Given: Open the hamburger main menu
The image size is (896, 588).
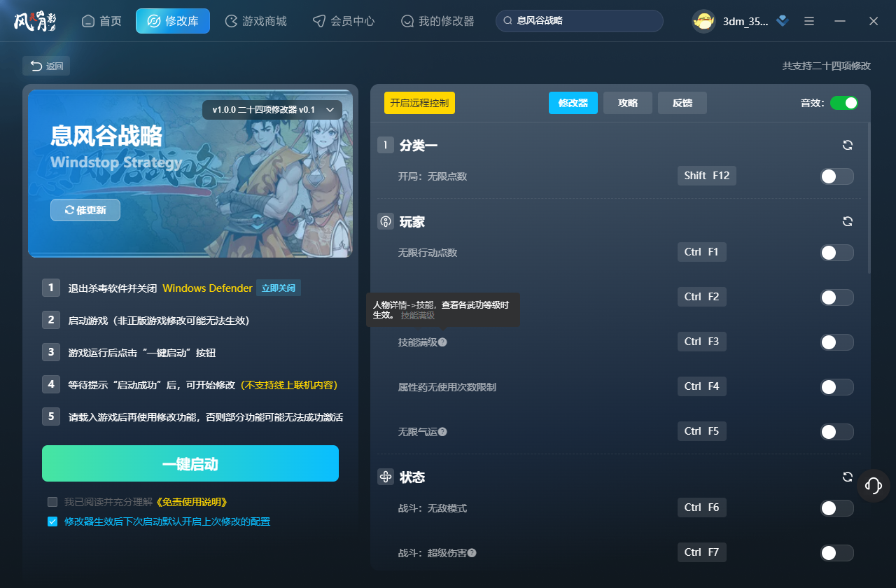Looking at the screenshot, I should (x=809, y=21).
